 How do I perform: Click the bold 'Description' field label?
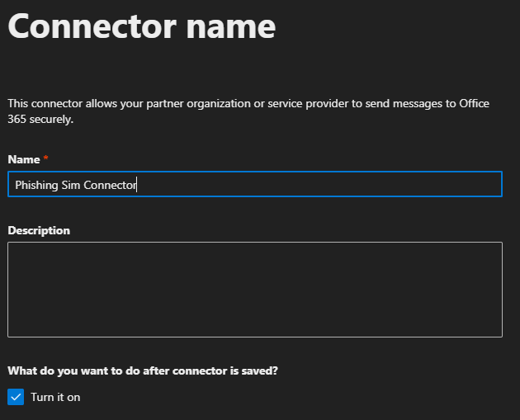click(39, 230)
